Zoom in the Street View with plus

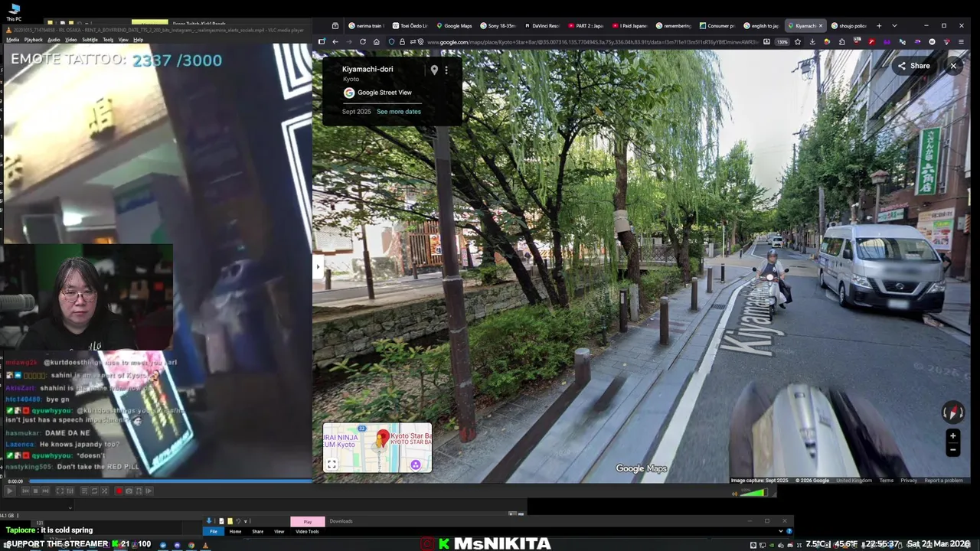[x=952, y=436]
